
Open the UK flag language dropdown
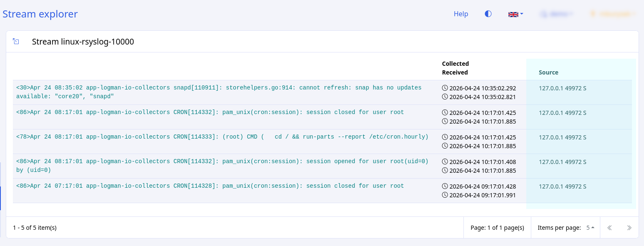tap(515, 14)
